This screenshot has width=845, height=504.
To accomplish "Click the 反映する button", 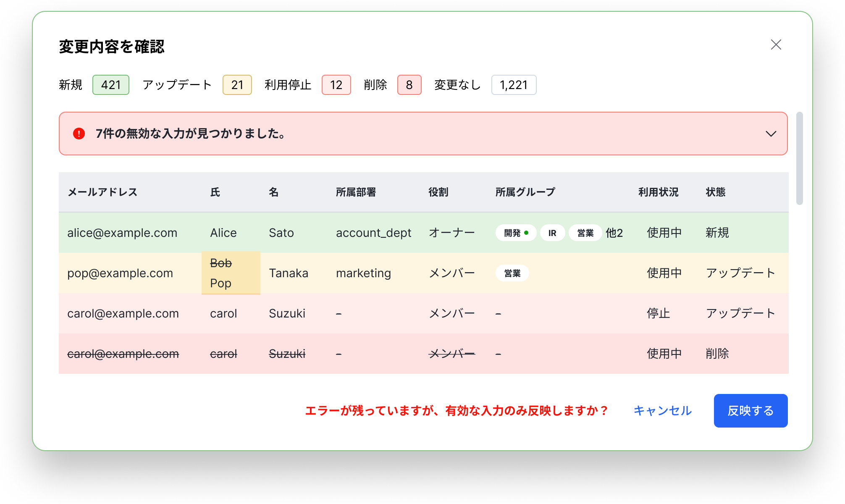I will click(x=751, y=410).
